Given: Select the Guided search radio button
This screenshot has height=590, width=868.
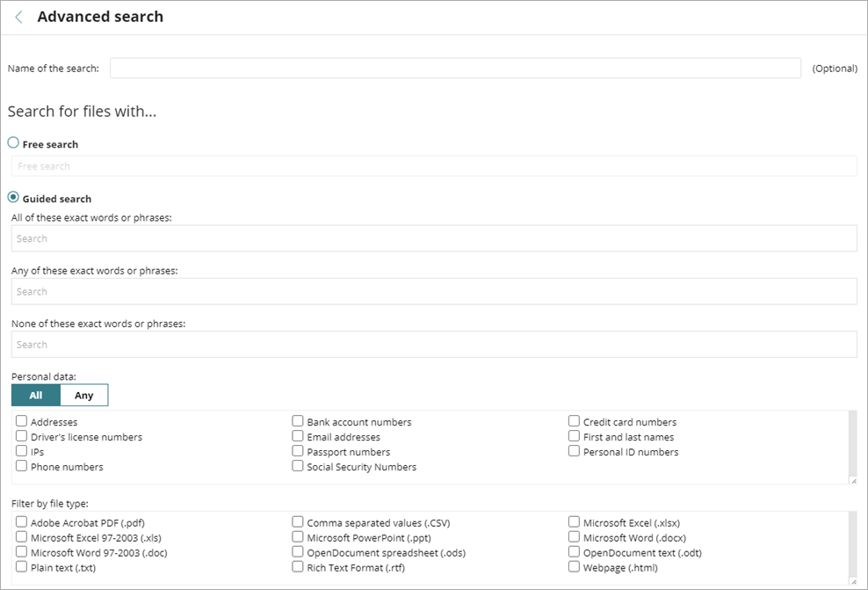Looking at the screenshot, I should pyautogui.click(x=13, y=197).
